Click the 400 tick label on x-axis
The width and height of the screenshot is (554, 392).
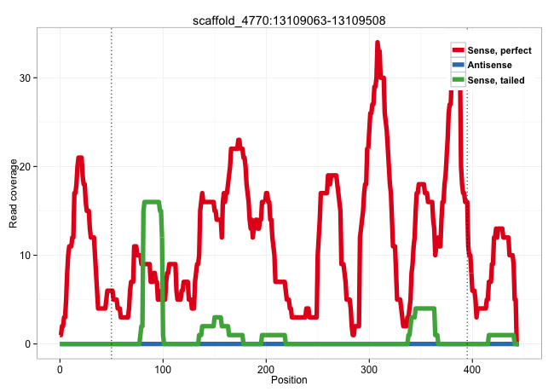pyautogui.click(x=471, y=367)
